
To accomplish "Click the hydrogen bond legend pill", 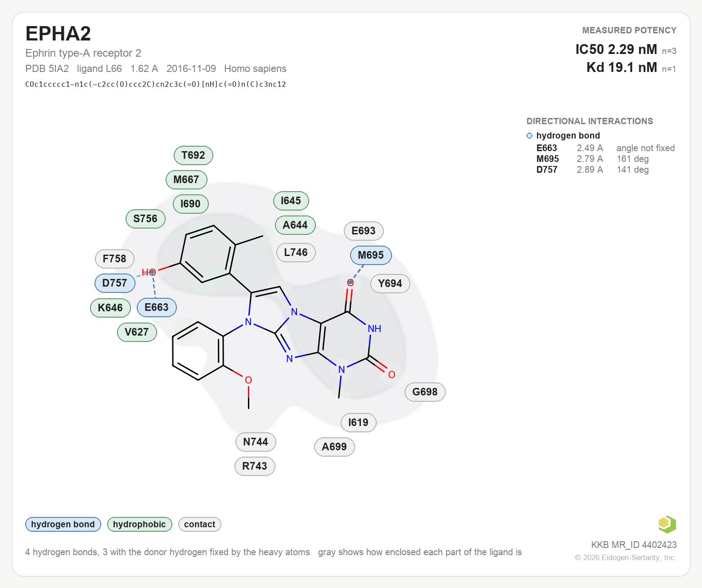I will (x=63, y=524).
